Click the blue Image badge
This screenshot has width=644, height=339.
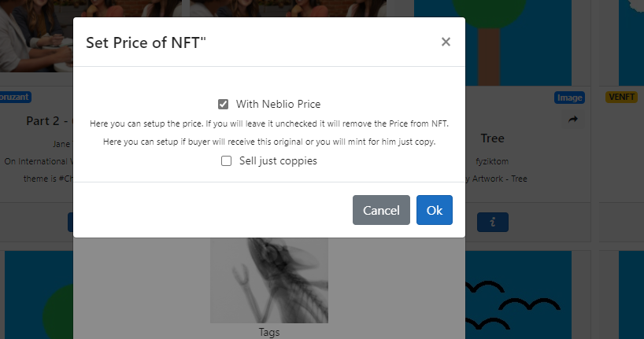[569, 98]
